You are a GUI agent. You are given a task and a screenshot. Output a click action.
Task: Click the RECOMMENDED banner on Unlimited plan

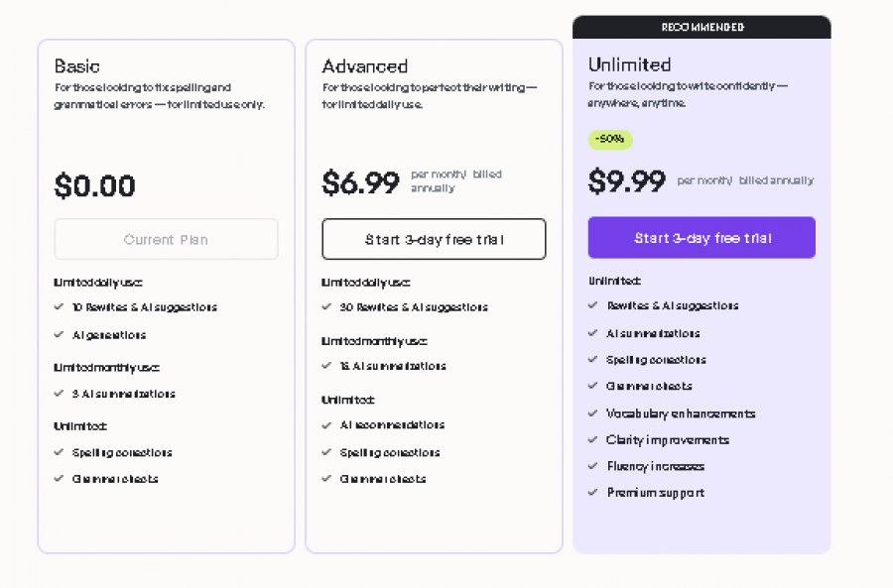pyautogui.click(x=702, y=27)
